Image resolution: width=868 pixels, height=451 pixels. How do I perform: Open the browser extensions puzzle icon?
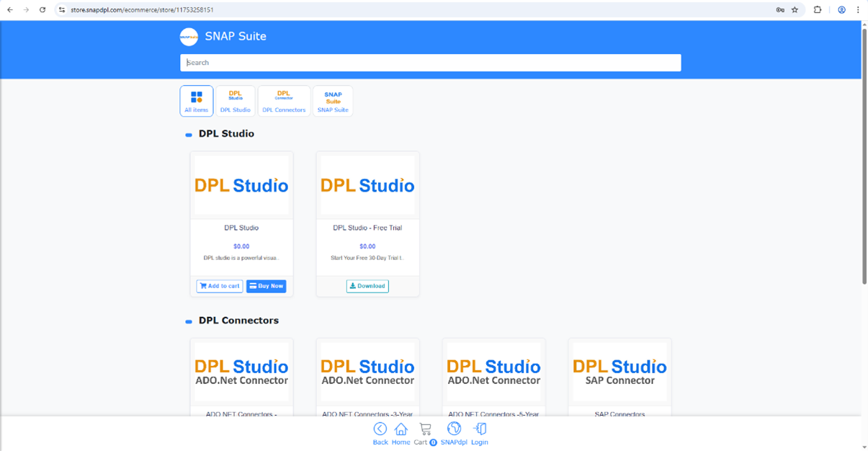click(818, 10)
